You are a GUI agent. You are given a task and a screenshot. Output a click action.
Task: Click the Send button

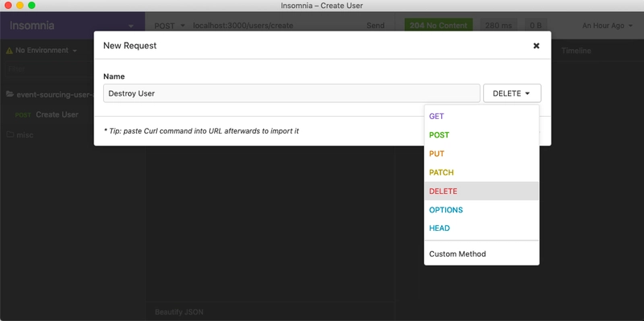(x=375, y=26)
